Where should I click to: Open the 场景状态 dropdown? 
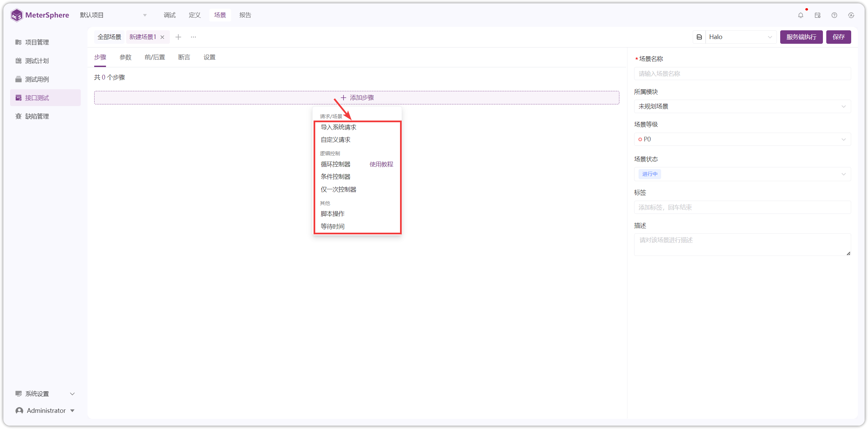[742, 174]
